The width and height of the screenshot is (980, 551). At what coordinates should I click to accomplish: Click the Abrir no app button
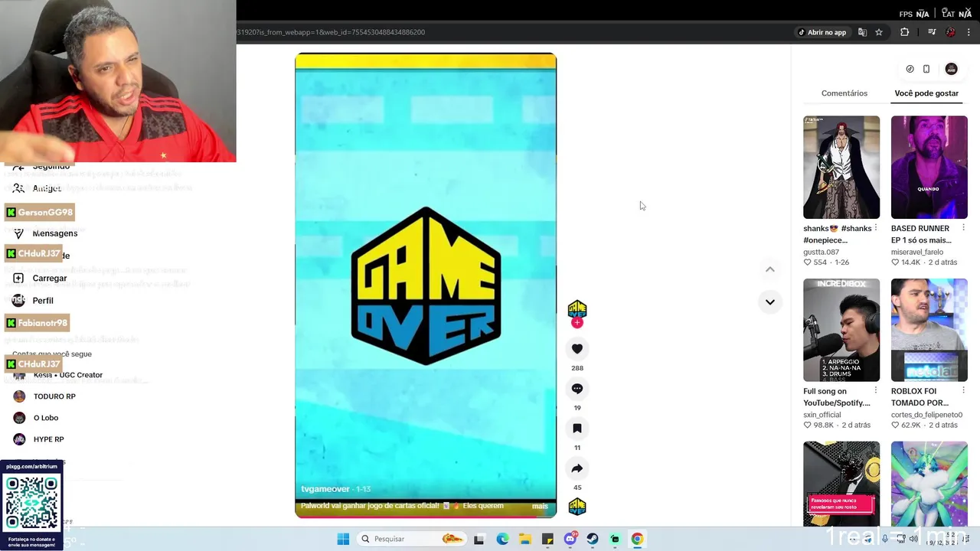(822, 32)
